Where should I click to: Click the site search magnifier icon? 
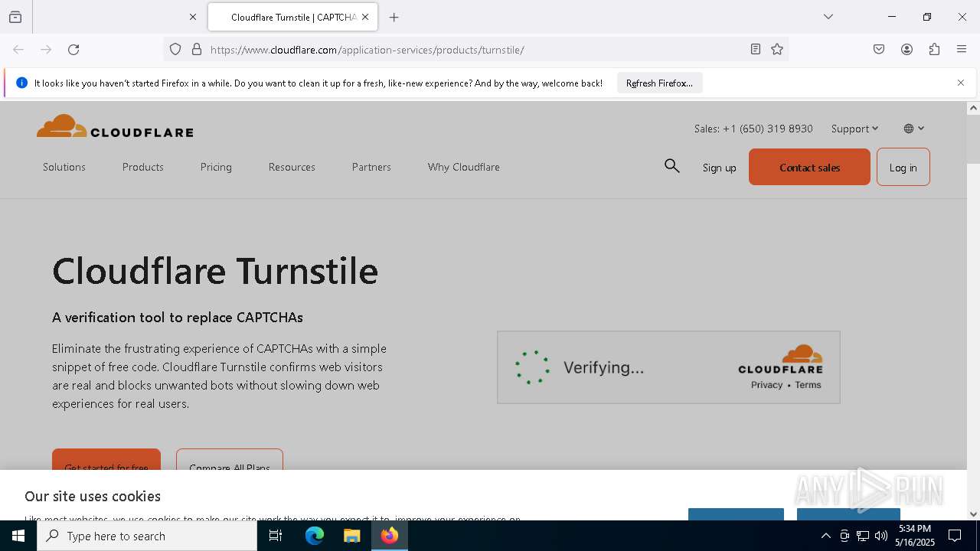(x=672, y=166)
